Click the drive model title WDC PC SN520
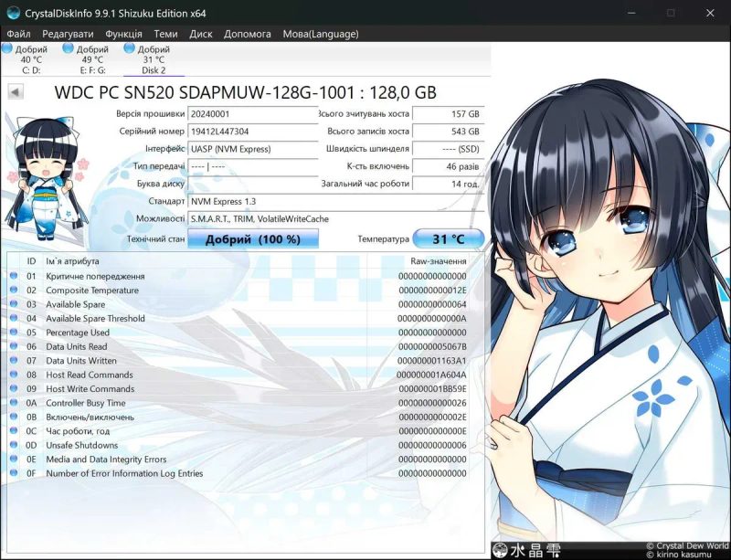The image size is (731, 560). coord(245,92)
